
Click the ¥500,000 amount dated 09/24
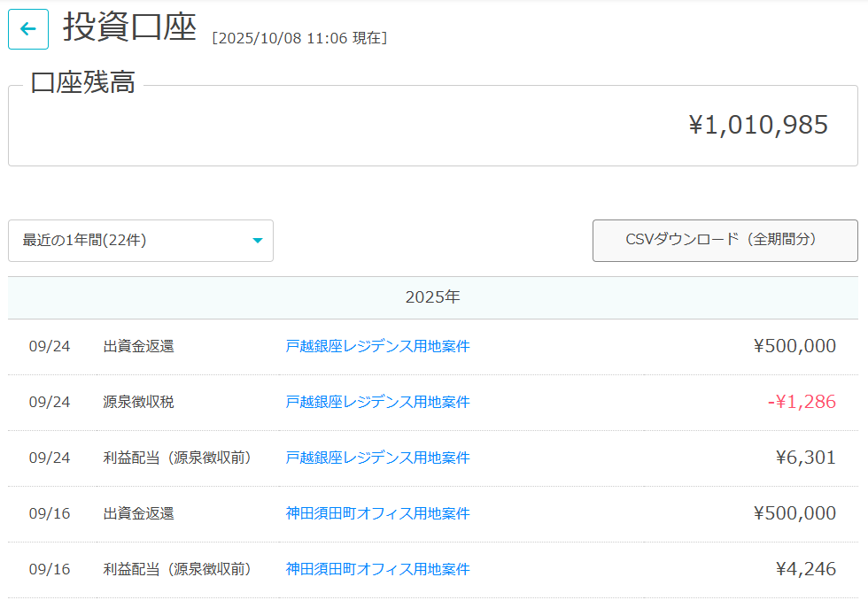(x=794, y=346)
